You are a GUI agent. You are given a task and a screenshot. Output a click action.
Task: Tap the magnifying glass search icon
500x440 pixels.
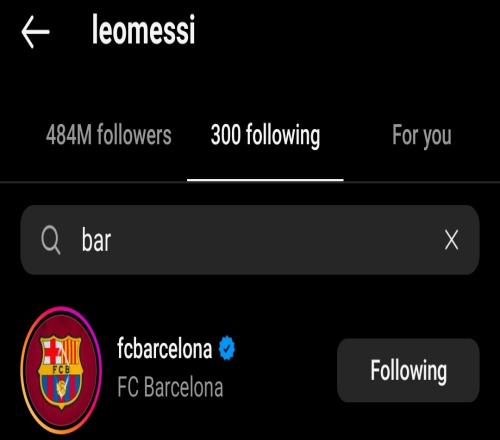pyautogui.click(x=51, y=240)
